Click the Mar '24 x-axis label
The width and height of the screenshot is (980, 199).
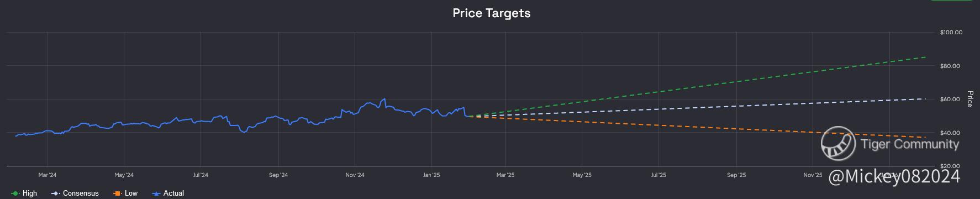coord(48,175)
